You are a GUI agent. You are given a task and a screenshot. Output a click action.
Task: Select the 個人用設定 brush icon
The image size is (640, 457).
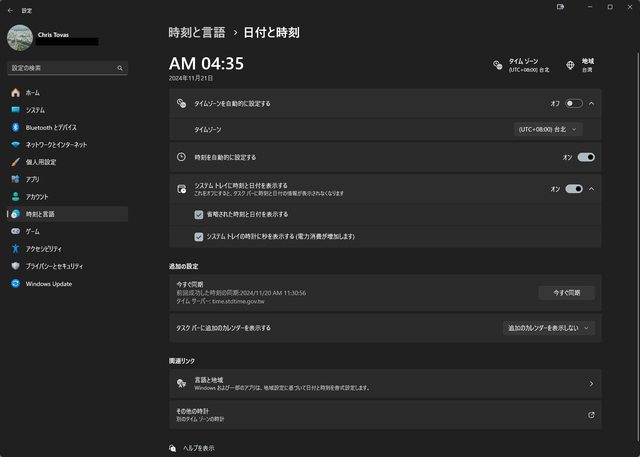pyautogui.click(x=15, y=162)
